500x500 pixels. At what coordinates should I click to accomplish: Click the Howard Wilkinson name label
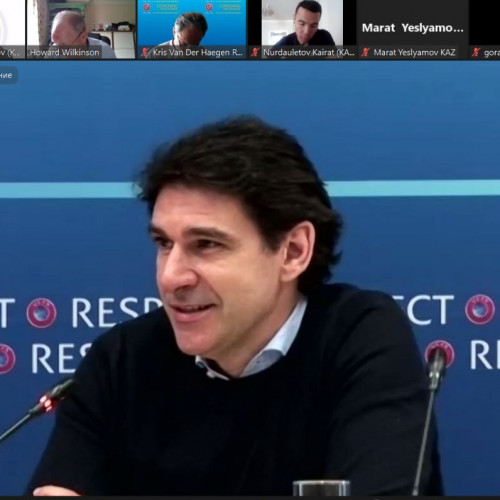65,52
